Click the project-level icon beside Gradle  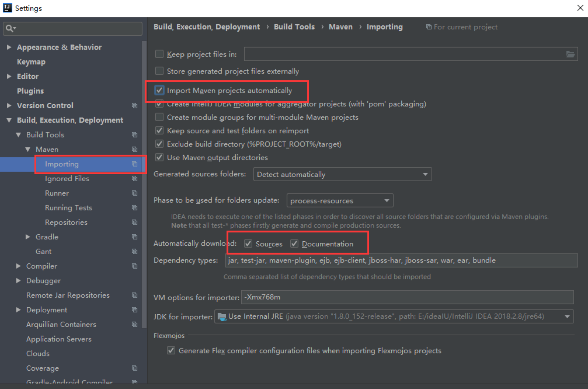point(135,237)
